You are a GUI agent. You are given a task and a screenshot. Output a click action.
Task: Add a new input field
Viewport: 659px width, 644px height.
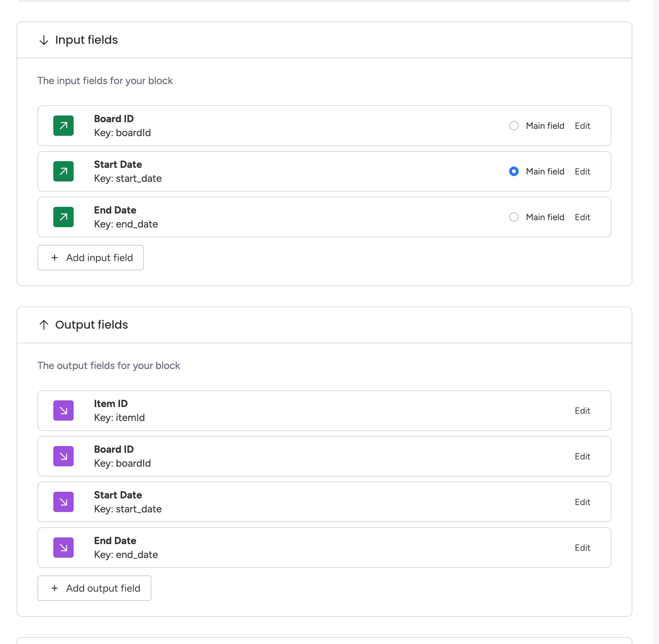coord(91,258)
